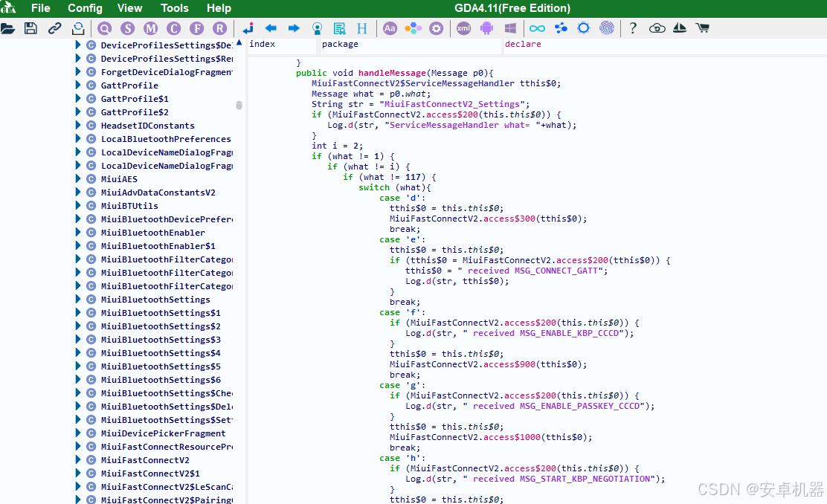
Task: Open the xml manifest viewer icon
Action: [x=463, y=28]
